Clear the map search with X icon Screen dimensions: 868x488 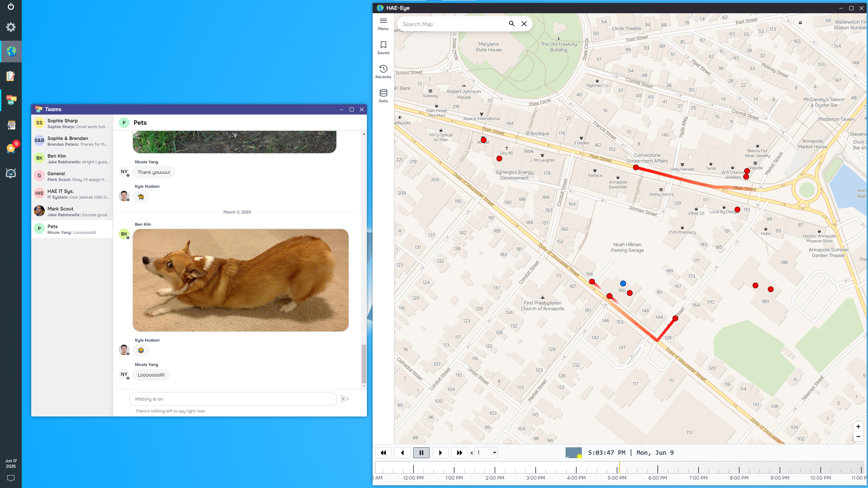(x=524, y=24)
